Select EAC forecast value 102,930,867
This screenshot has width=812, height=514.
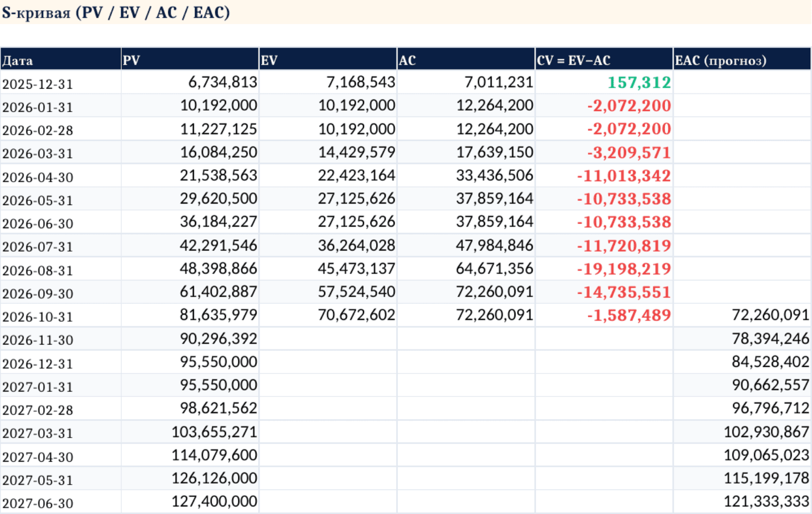click(x=767, y=432)
